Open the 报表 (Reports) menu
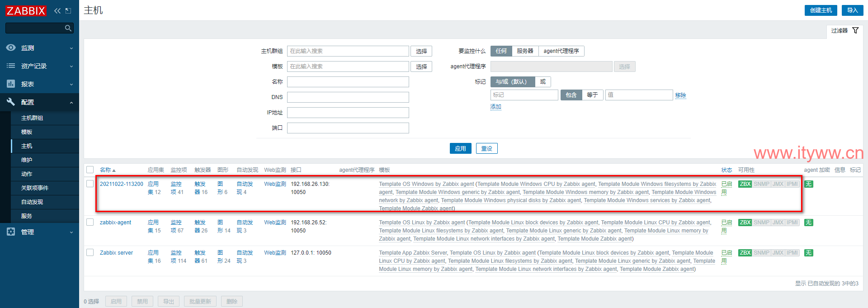Viewport: 868px width, 308px height. tap(39, 84)
